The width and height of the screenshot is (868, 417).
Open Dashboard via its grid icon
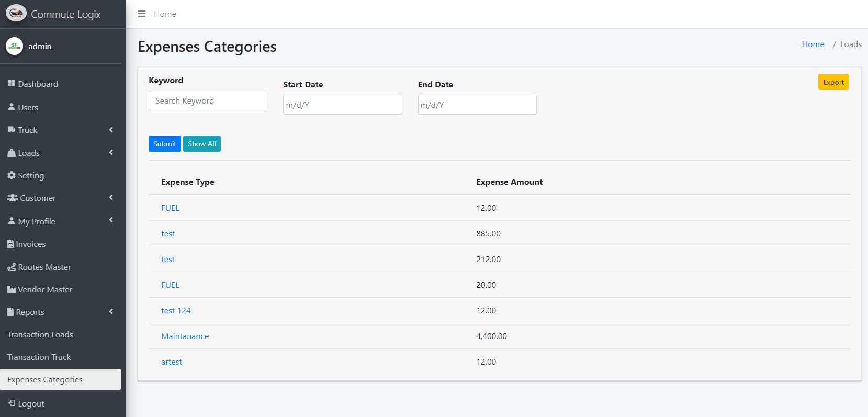point(12,84)
